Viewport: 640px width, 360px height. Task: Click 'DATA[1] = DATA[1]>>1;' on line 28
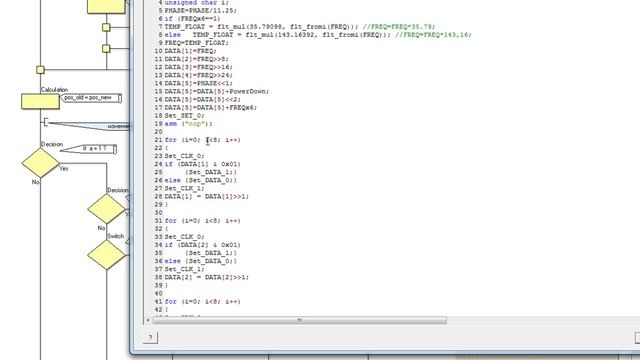coord(207,196)
